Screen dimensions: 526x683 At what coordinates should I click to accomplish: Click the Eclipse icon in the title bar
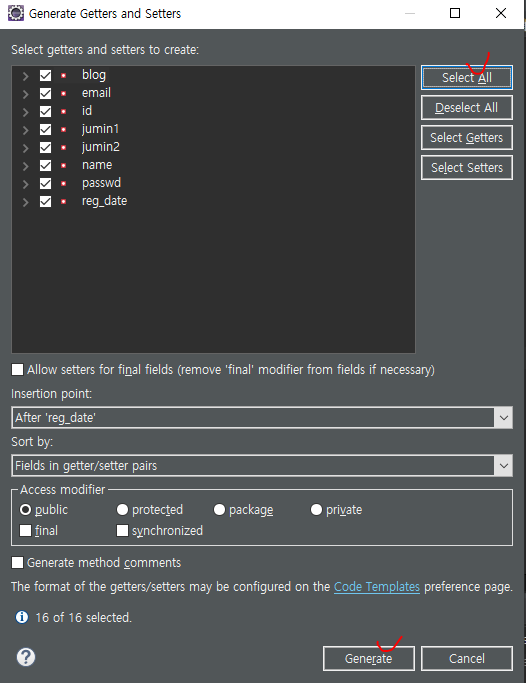tap(16, 14)
